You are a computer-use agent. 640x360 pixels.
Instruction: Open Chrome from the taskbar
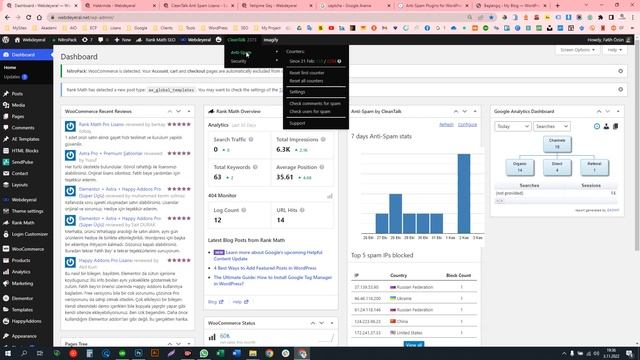click(x=269, y=353)
